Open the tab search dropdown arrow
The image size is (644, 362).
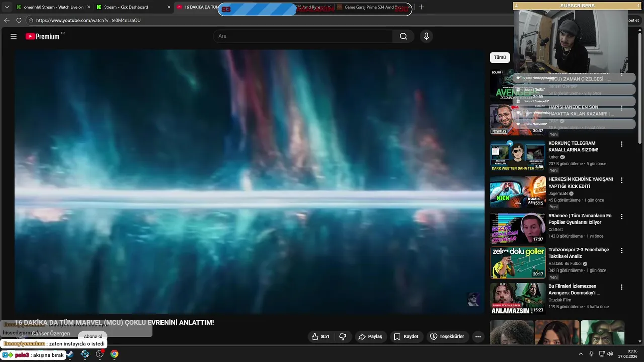click(x=6, y=7)
